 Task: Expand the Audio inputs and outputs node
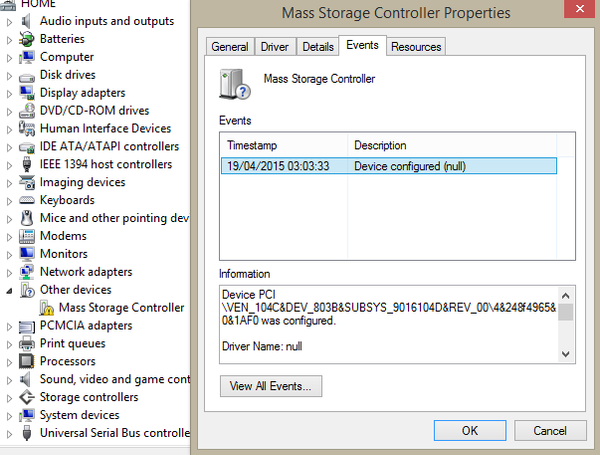(10, 21)
